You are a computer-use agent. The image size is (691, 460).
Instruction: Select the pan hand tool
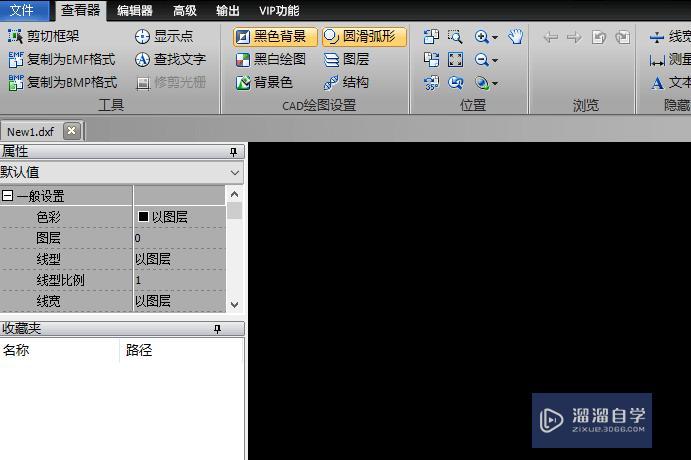pos(515,37)
